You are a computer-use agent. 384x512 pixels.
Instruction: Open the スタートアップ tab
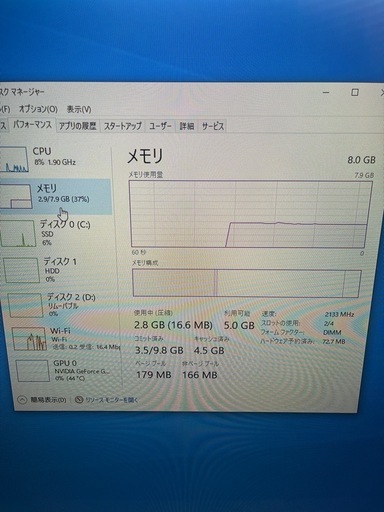click(123, 126)
